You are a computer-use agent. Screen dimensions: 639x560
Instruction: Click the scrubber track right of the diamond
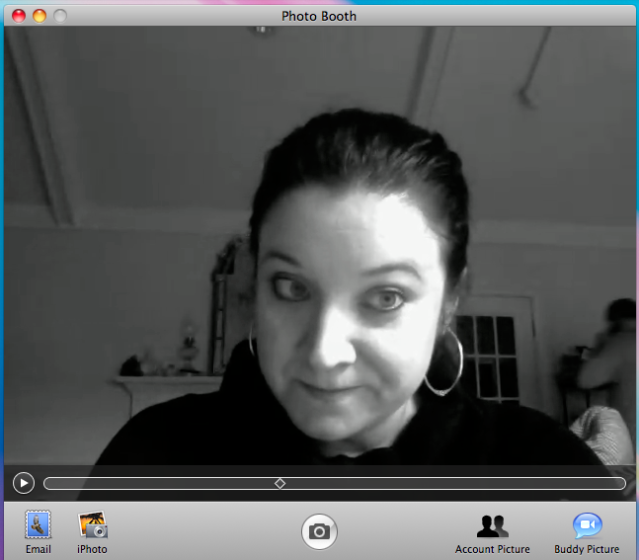pyautogui.click(x=450, y=483)
